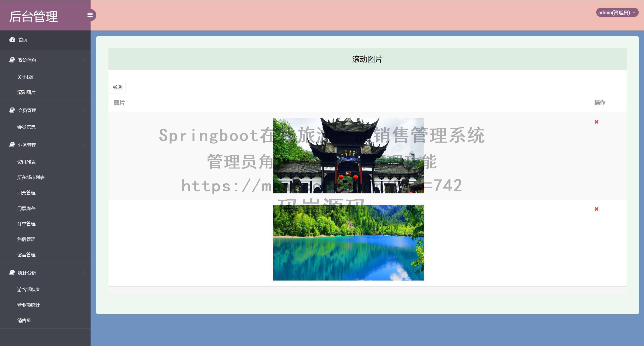Open 资讯列表 page
The image size is (644, 346).
coord(26,162)
